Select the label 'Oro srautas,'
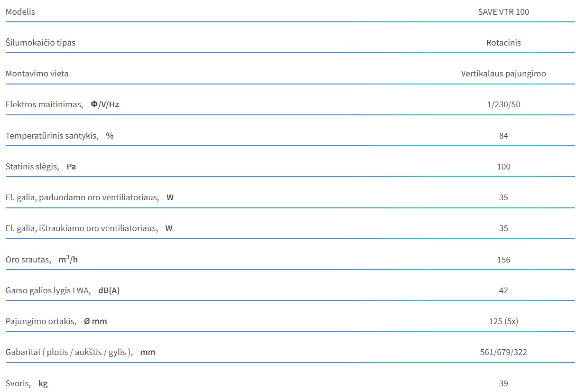The image size is (576, 392). point(28,260)
